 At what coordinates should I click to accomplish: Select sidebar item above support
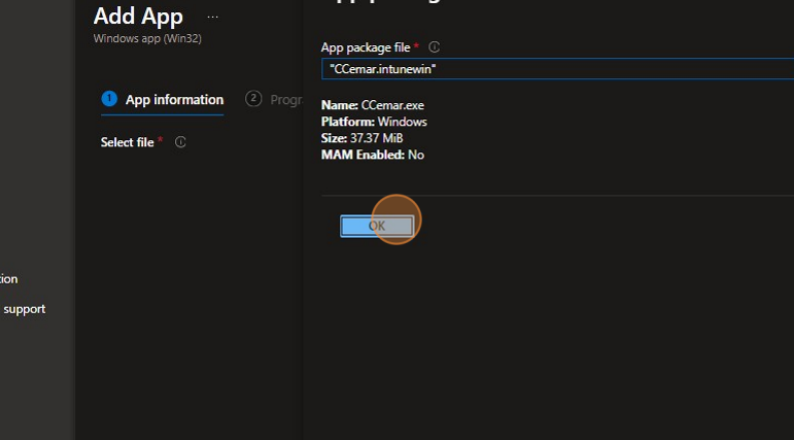[9, 279]
